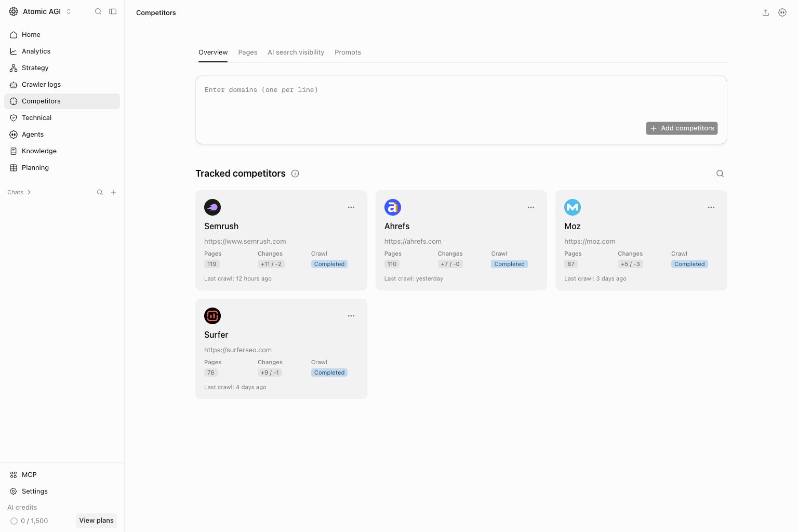798x532 pixels.
Task: Switch to AI search visibility tab
Action: (x=296, y=52)
